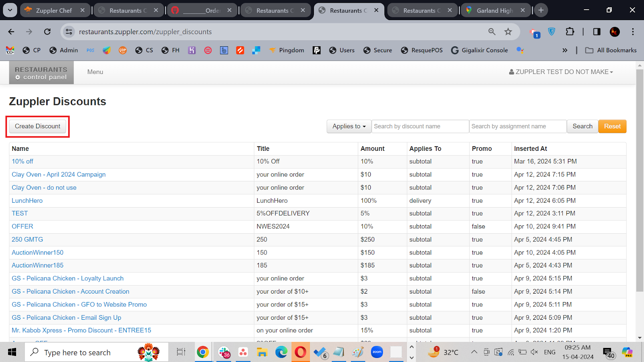Click the taskbar search box
644x362 pixels.
[x=97, y=352]
